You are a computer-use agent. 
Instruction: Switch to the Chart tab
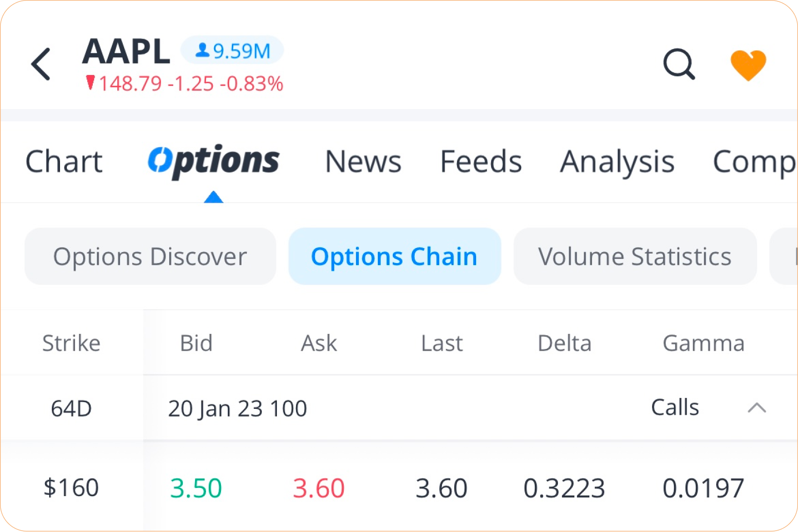pos(64,162)
